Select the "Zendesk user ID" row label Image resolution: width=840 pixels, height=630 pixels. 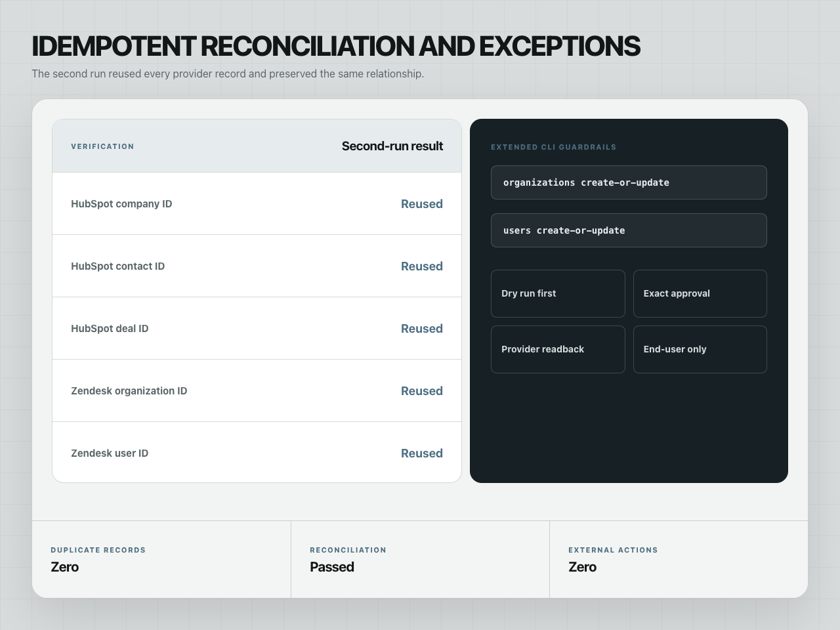click(x=110, y=453)
